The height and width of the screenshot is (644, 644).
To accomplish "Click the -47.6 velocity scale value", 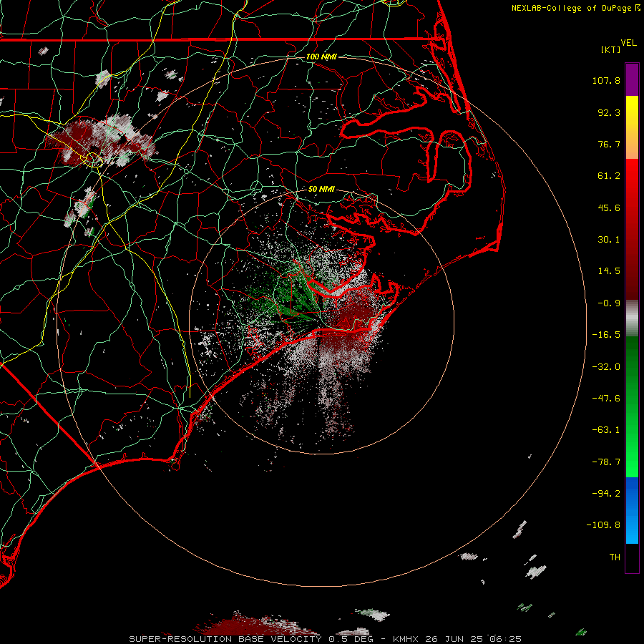I will [606, 399].
